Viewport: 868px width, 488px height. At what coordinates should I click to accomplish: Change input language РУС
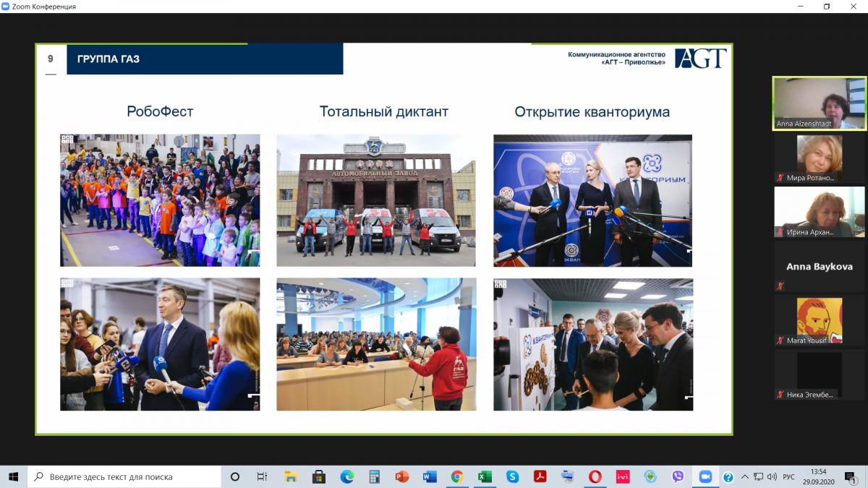pyautogui.click(x=789, y=476)
